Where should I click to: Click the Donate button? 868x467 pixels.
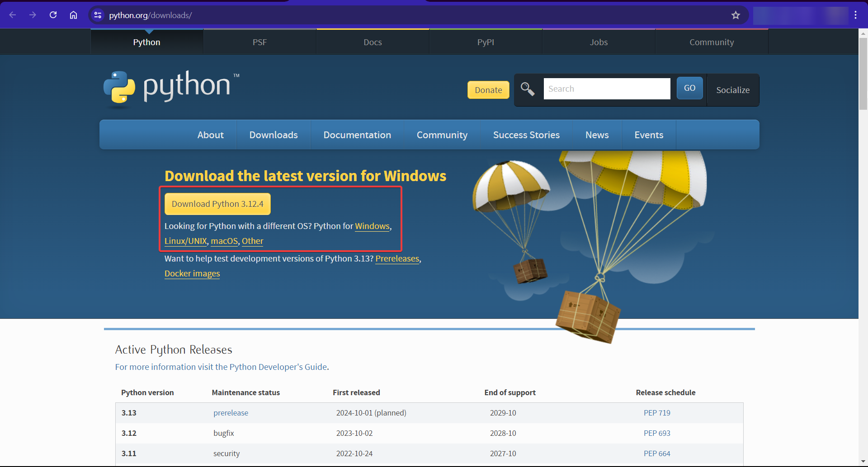488,90
